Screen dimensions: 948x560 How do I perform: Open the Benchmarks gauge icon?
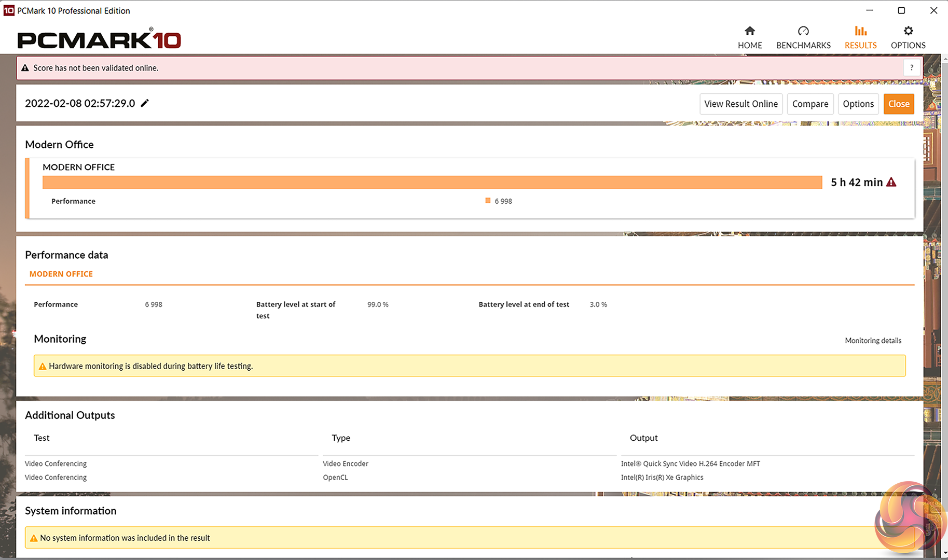(803, 31)
